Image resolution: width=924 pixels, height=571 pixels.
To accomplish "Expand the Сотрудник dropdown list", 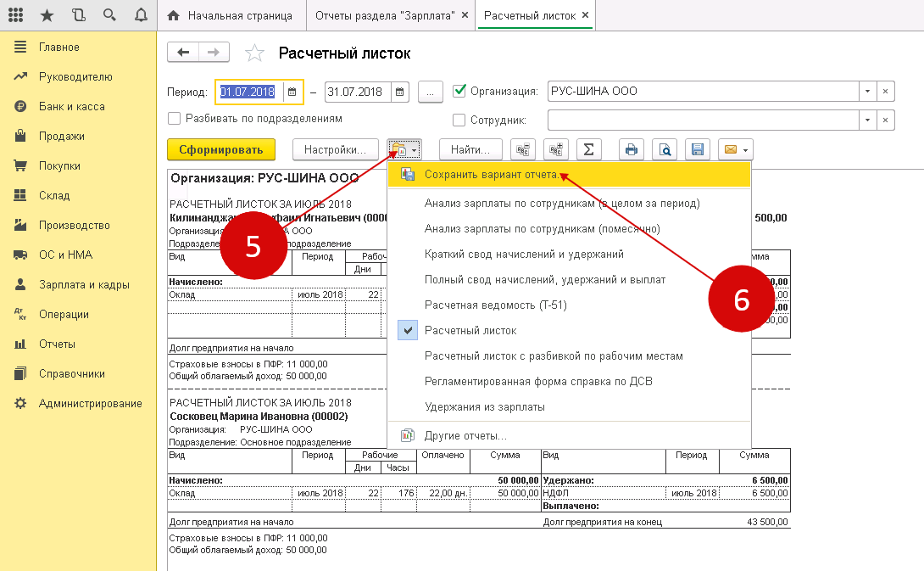I will tap(866, 120).
